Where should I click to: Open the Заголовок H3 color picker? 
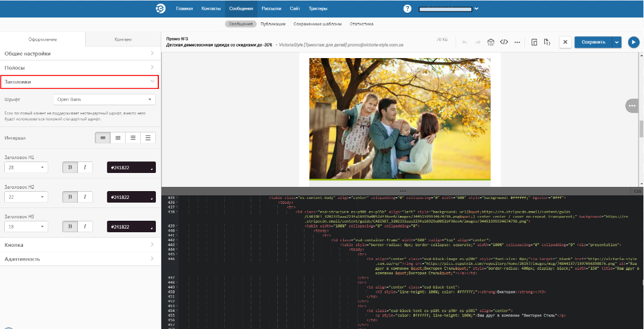130,227
